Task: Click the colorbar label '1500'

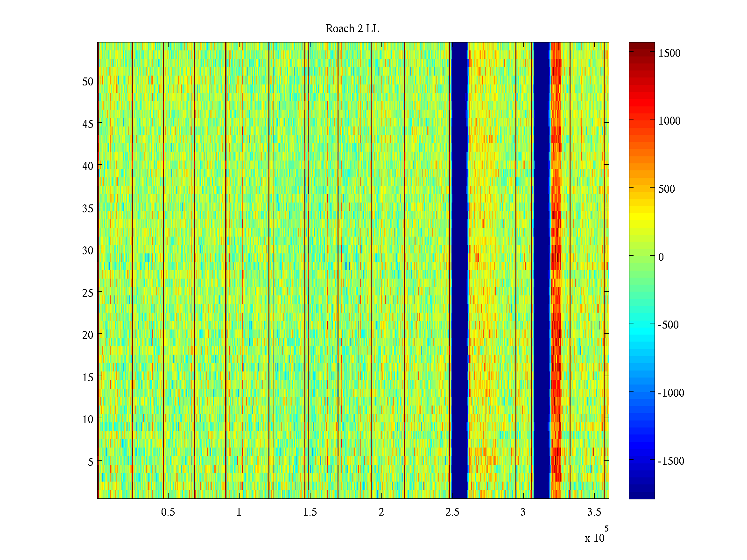Action: pyautogui.click(x=669, y=53)
